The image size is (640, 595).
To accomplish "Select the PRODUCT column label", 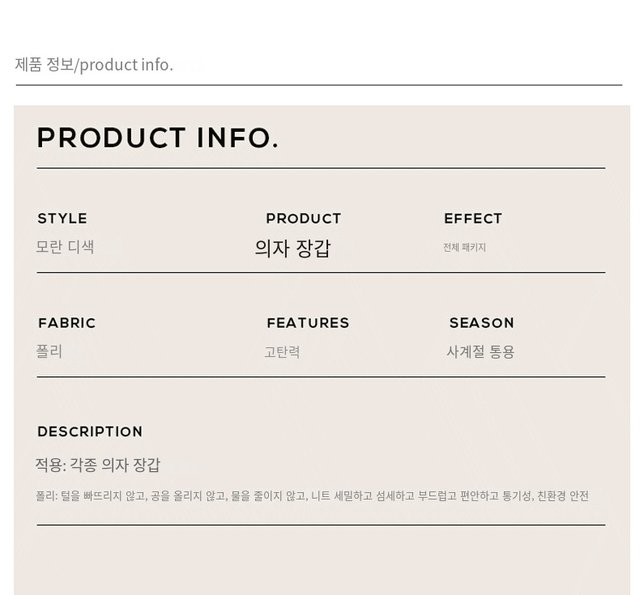I will (303, 219).
